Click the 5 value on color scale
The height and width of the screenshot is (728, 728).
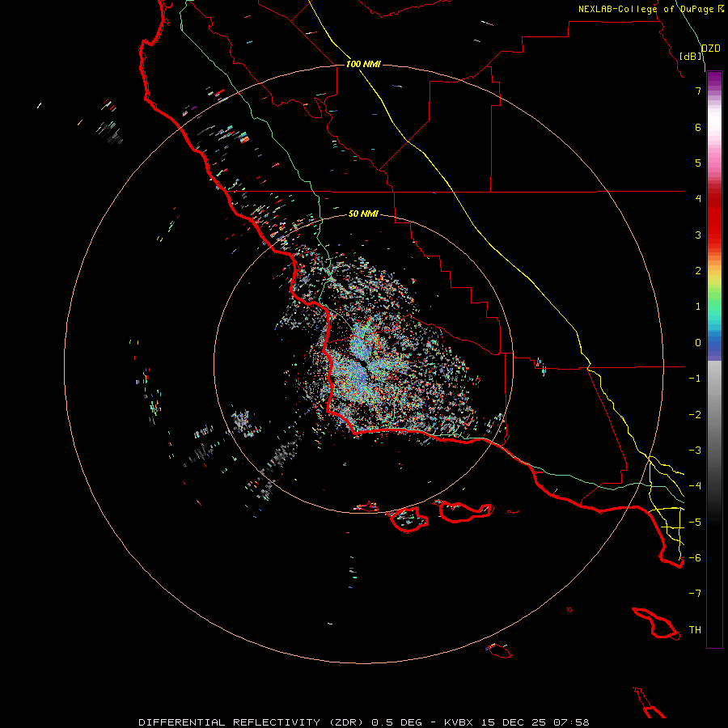click(698, 163)
